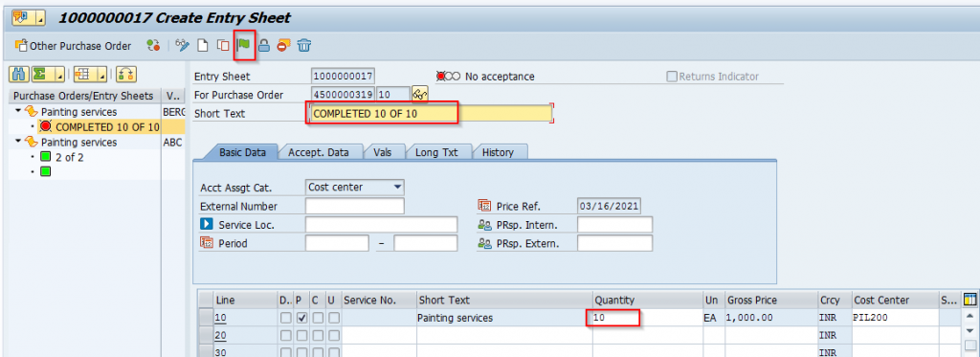The image size is (980, 357).
Task: Open line 10 link in services table
Action: (221, 318)
